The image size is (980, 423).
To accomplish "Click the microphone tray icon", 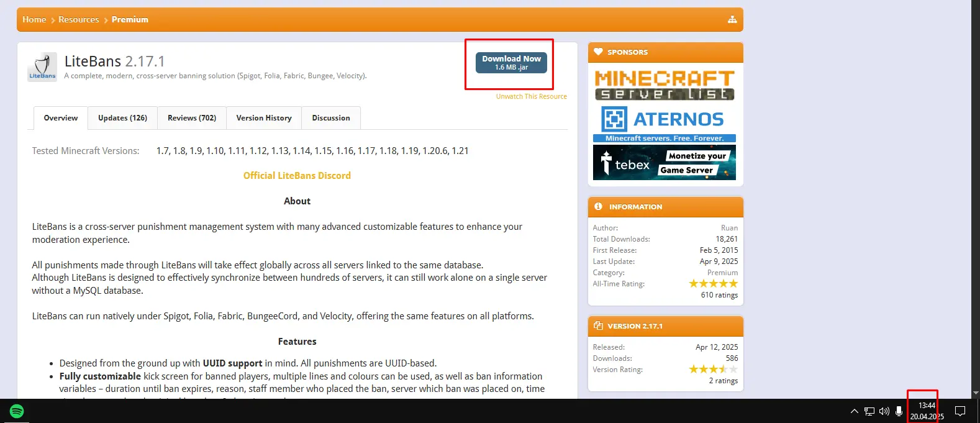I will [x=899, y=411].
